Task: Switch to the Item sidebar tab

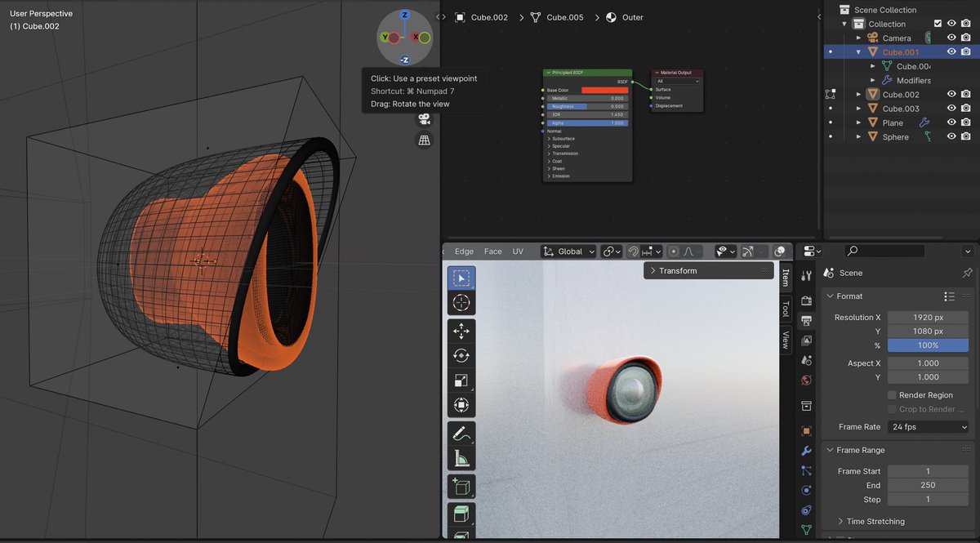Action: pos(786,277)
